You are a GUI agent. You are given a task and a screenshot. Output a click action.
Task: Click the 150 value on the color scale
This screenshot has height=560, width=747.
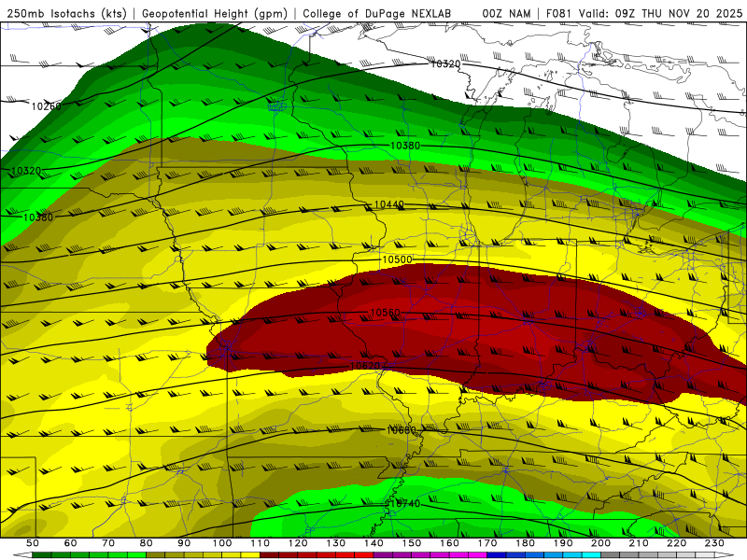tap(412, 543)
